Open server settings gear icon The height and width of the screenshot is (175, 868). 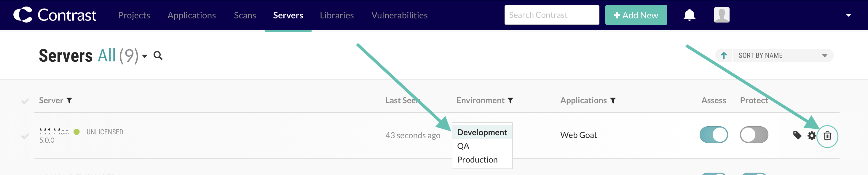(811, 136)
